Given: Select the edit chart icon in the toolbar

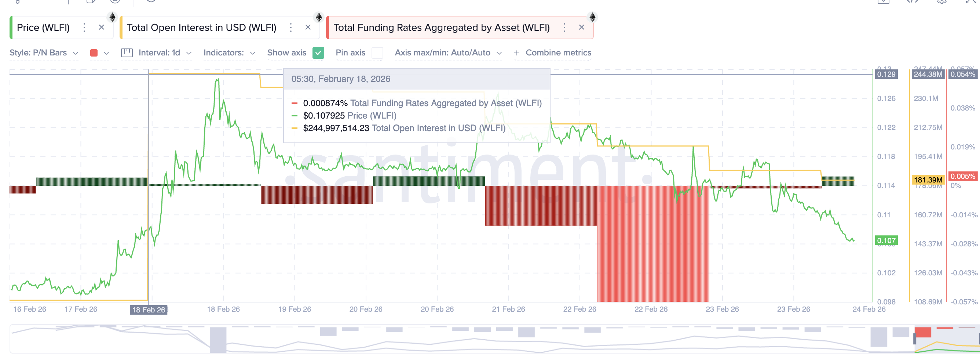Looking at the screenshot, I should 90,2.
